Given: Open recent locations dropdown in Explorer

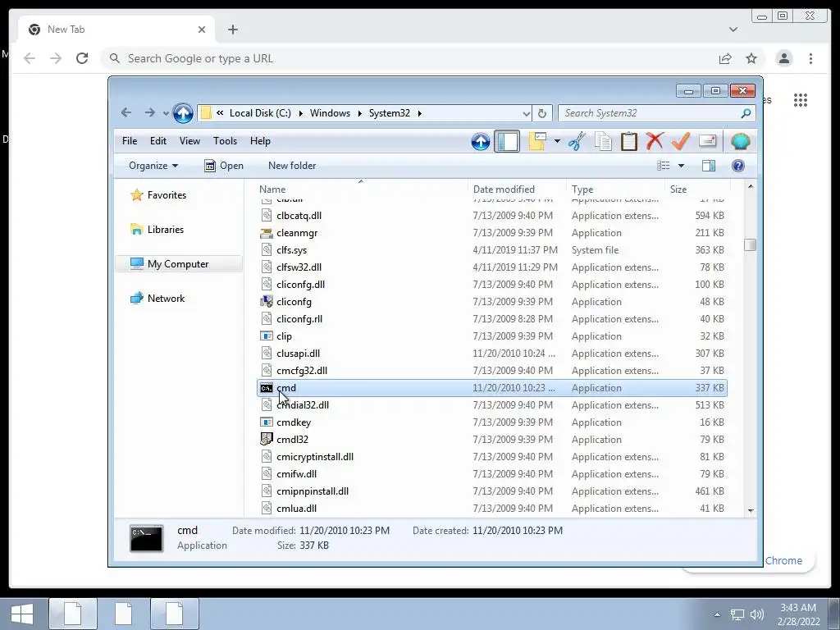Looking at the screenshot, I should [x=166, y=113].
